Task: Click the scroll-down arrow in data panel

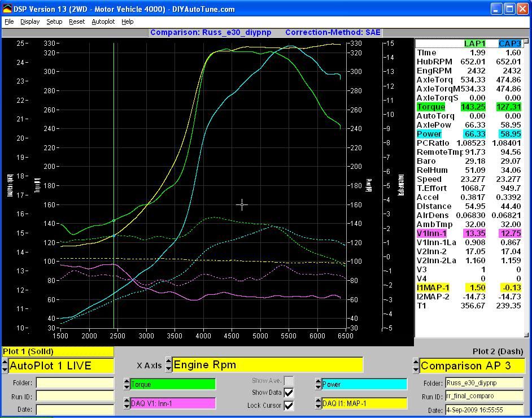Action: [x=526, y=335]
